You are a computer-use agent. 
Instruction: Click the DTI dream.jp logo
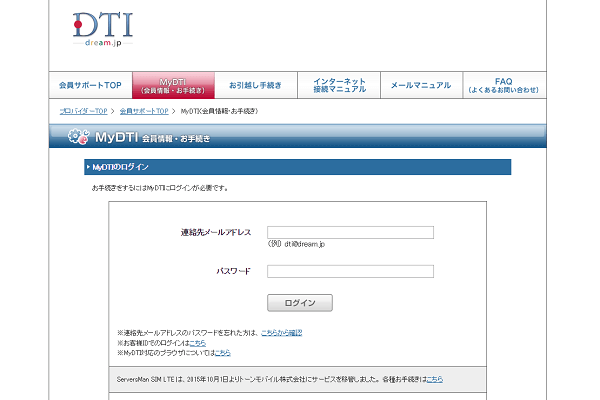103,29
